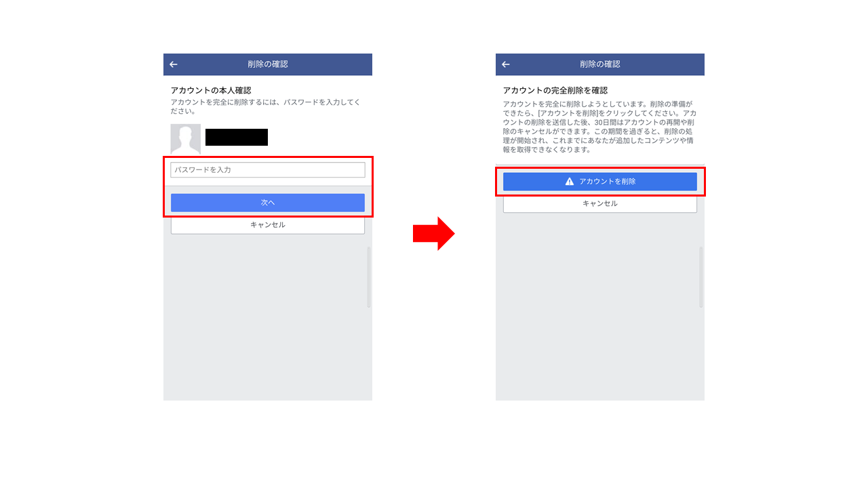Click 削除の確認 title above the password field
Image resolution: width=868 pixels, height=488 pixels.
tap(268, 64)
